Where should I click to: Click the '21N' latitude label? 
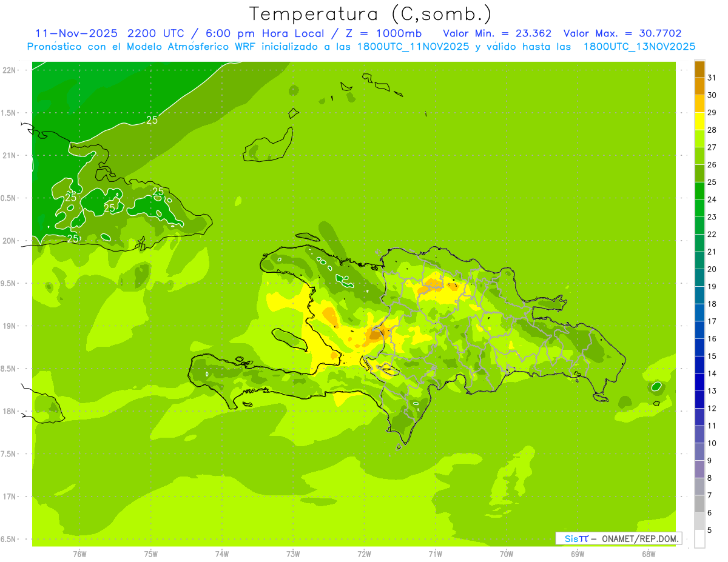8,155
